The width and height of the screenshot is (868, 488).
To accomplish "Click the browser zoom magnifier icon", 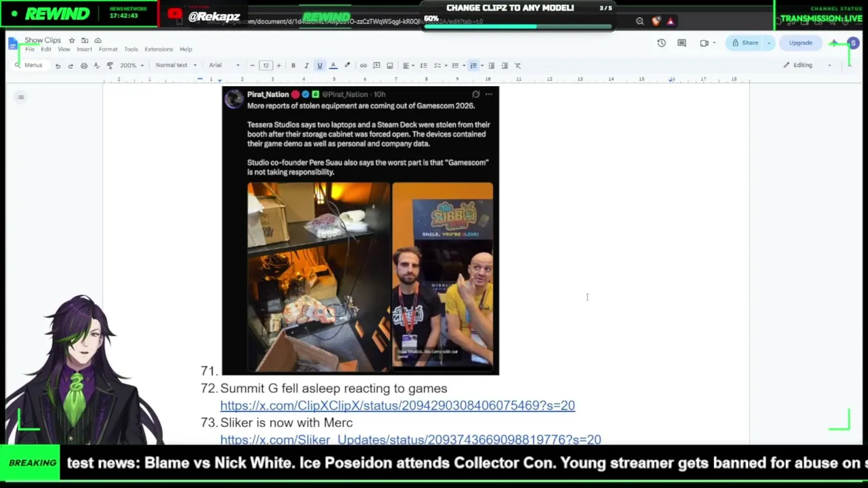I will [639, 22].
